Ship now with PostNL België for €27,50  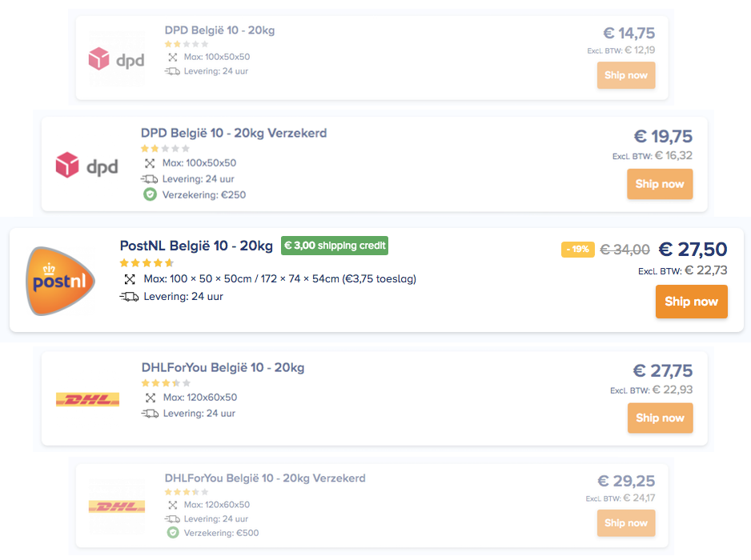click(x=691, y=302)
